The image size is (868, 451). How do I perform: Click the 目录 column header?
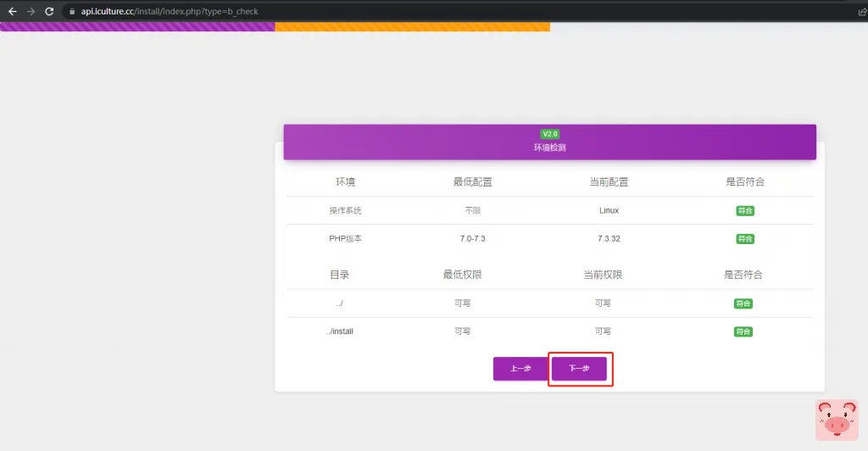point(340,275)
